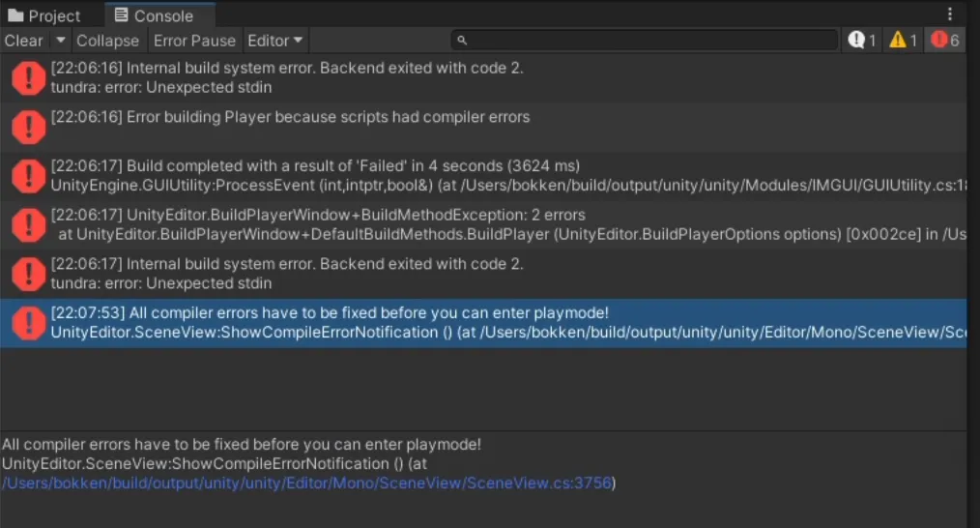Toggle warning messages filter showing 1
The height and width of the screenshot is (528, 980).
(x=903, y=40)
